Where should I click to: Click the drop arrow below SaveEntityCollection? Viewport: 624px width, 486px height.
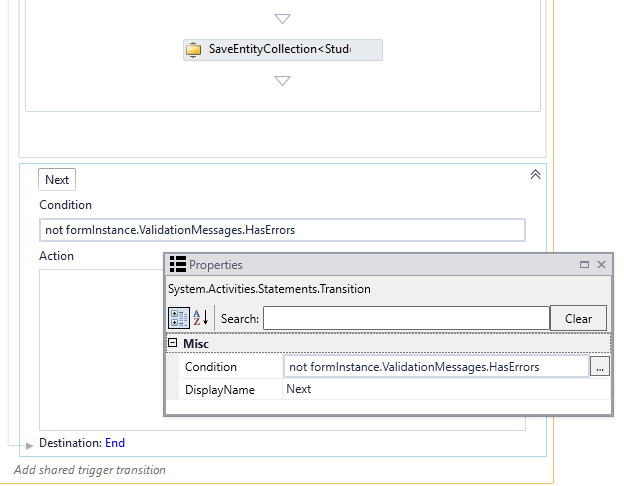(x=283, y=81)
